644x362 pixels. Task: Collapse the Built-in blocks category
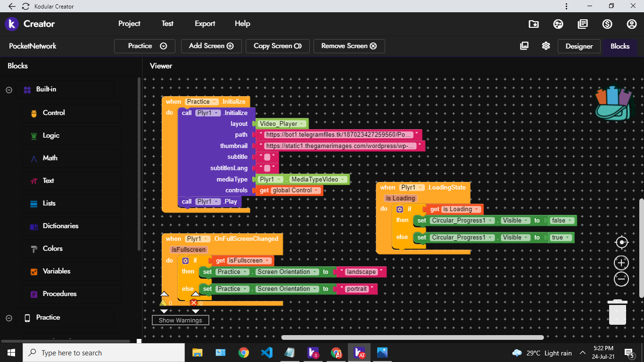9,90
